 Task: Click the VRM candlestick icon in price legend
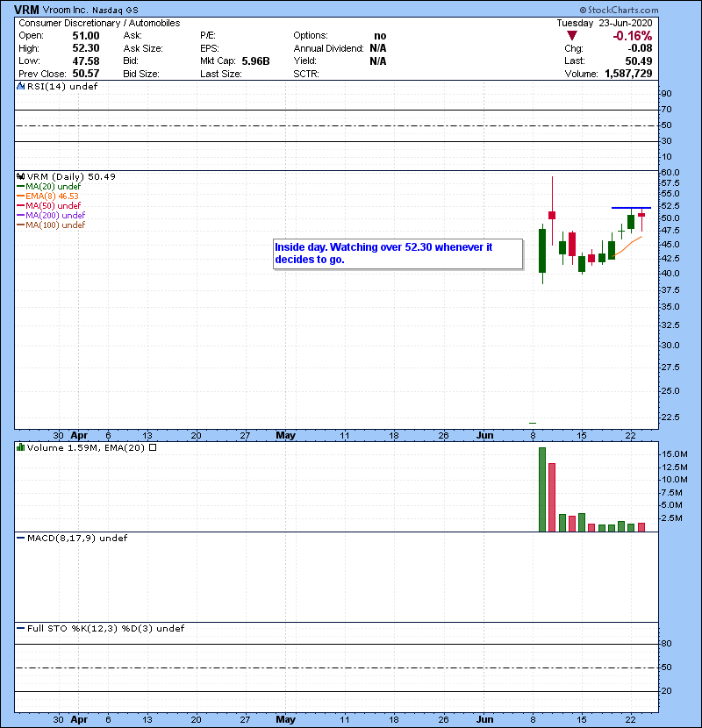coord(20,176)
